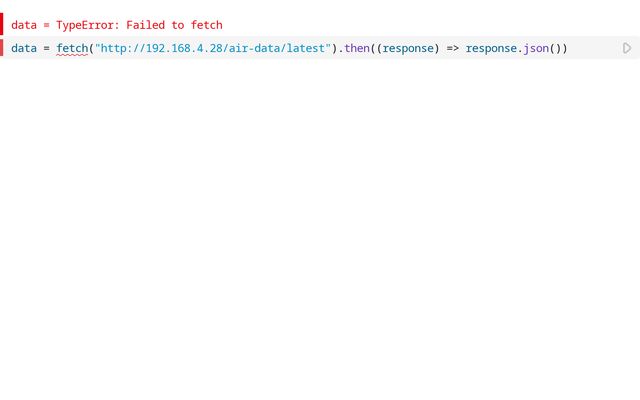Click the underlined "fetch" function call
640x400 pixels.
tap(72, 48)
